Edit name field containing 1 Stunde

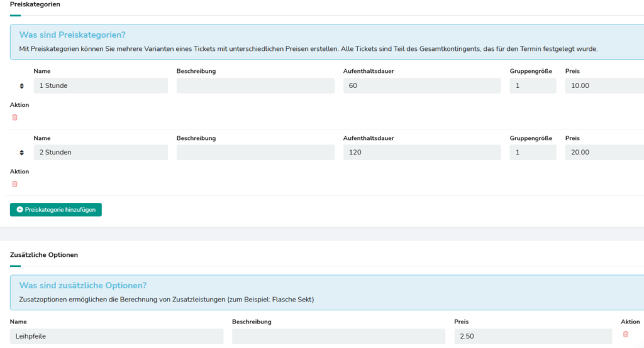click(x=101, y=86)
